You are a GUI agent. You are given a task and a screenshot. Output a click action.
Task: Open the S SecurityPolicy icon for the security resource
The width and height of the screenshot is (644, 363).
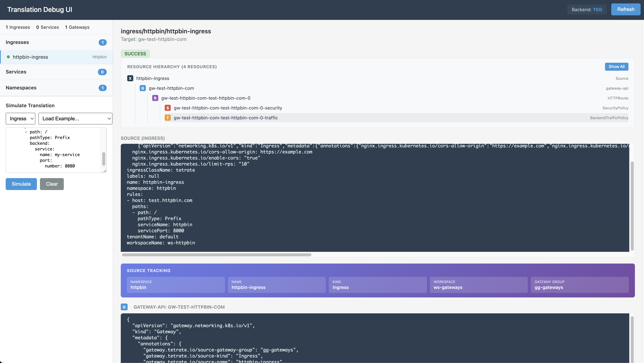[x=168, y=108]
